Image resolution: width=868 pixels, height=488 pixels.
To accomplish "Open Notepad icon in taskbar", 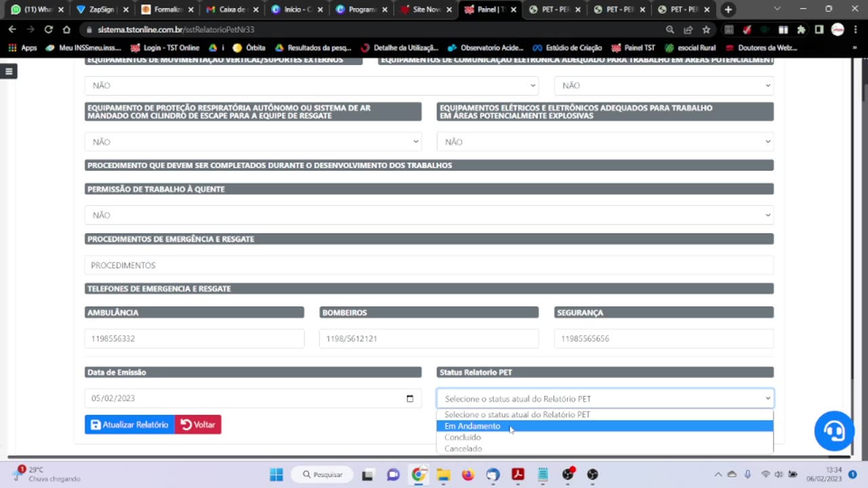I will (x=543, y=474).
